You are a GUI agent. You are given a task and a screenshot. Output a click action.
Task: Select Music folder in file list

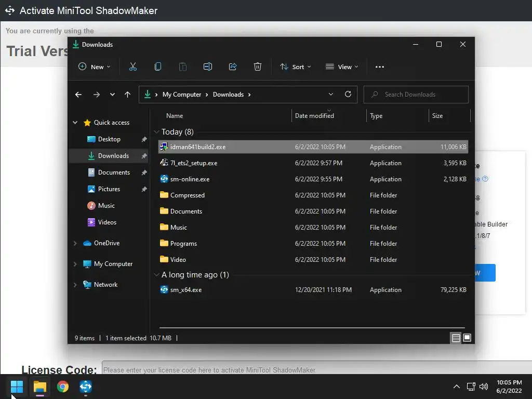click(x=313, y=228)
